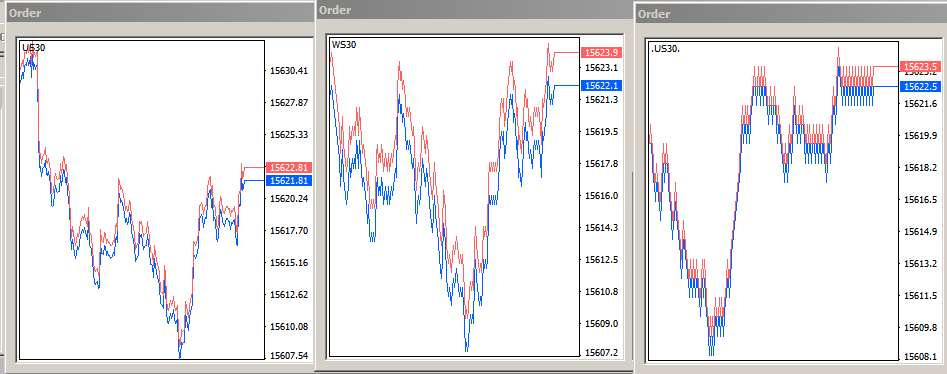This screenshot has height=374, width=947.
Task: Click axis value 15608.1 on .US30. chart
Action: (x=920, y=356)
